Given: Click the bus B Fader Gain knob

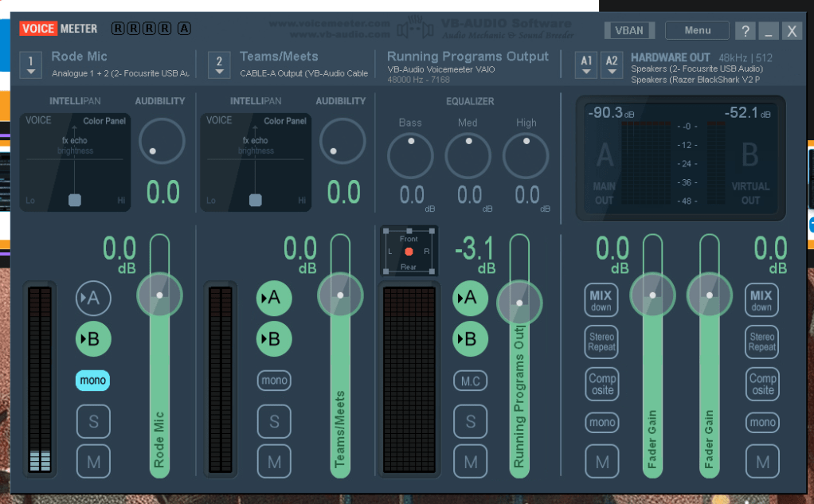Looking at the screenshot, I should click(x=709, y=295).
